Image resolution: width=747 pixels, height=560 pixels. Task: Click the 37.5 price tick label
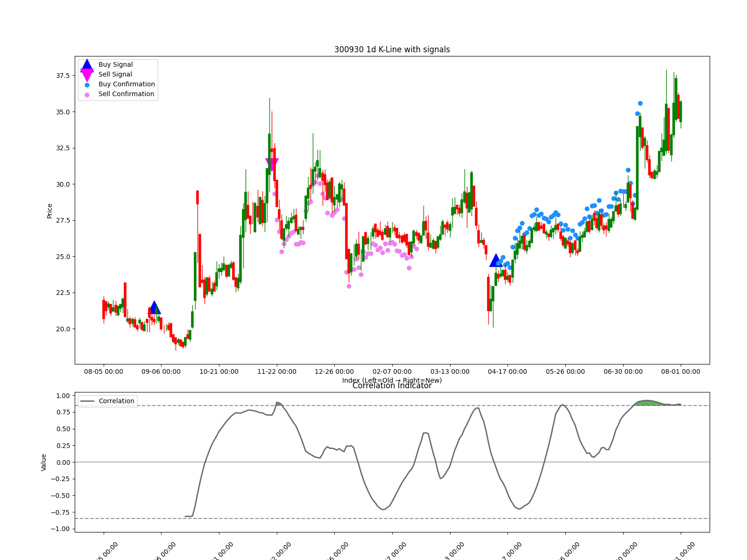point(63,76)
